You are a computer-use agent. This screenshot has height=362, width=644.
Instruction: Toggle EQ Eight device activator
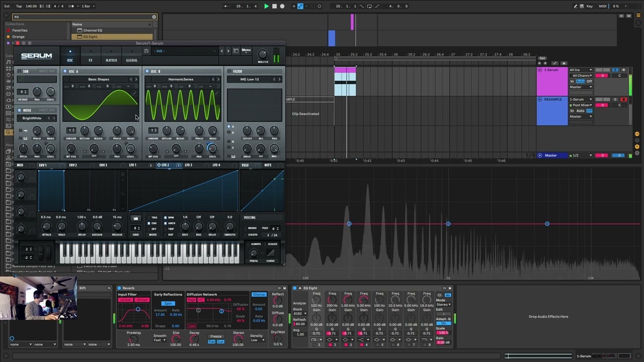pos(295,288)
